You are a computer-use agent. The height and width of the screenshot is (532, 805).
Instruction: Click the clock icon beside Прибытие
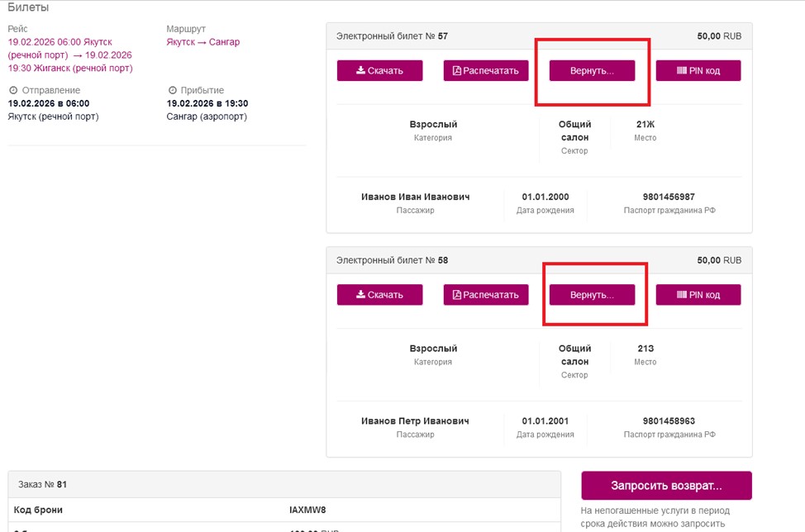pos(173,90)
